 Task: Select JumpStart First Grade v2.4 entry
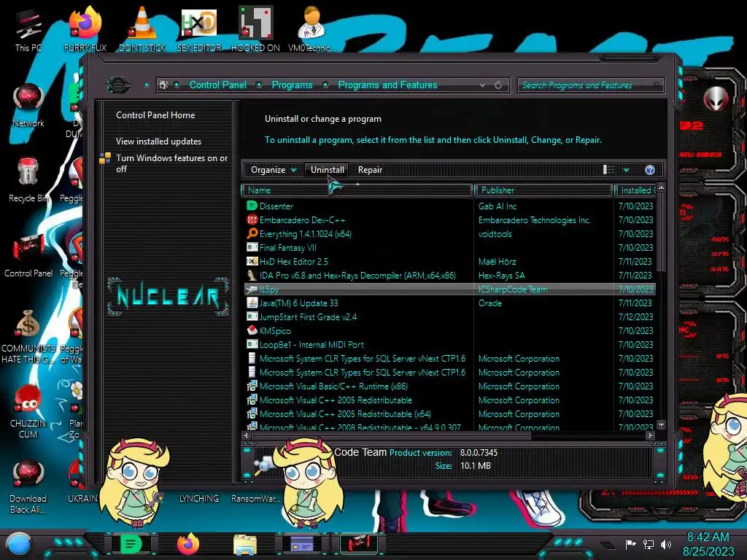pos(449,316)
